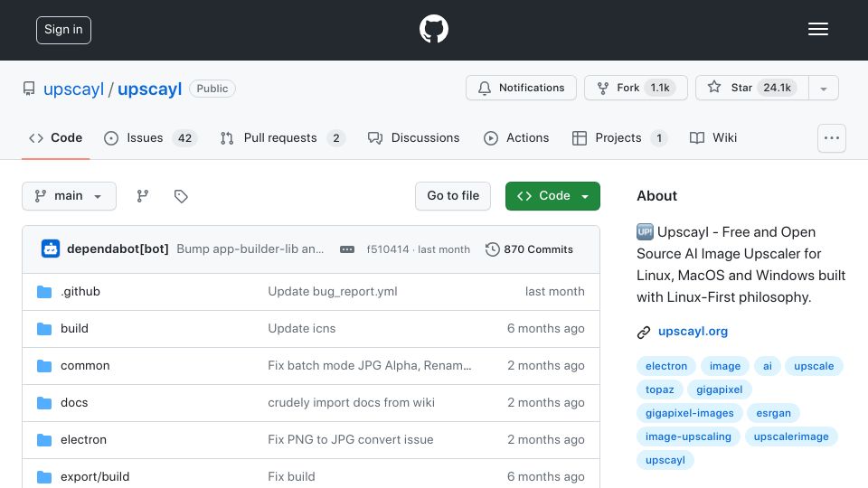Click the .github folder icon

pyautogui.click(x=44, y=292)
